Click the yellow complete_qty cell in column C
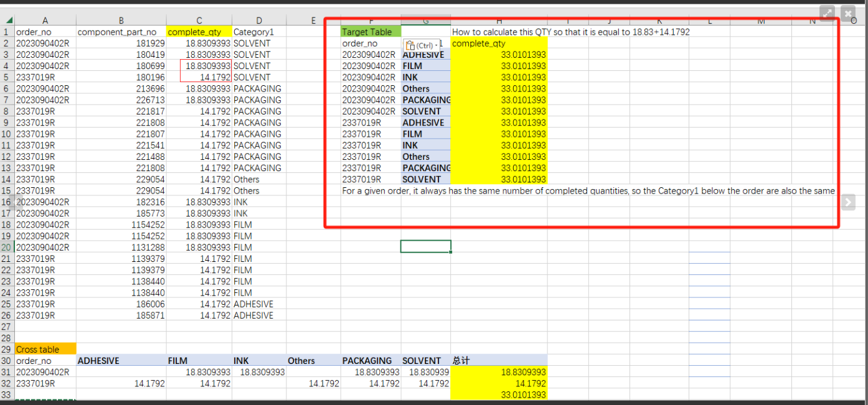 tap(199, 32)
